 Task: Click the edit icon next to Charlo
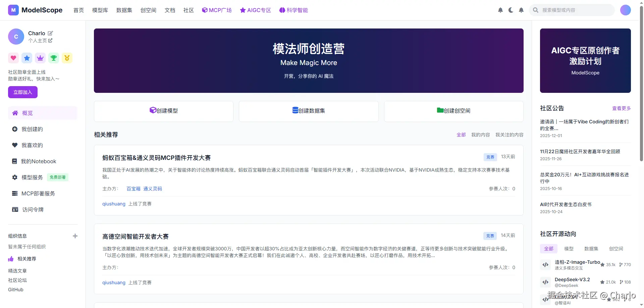tap(50, 33)
